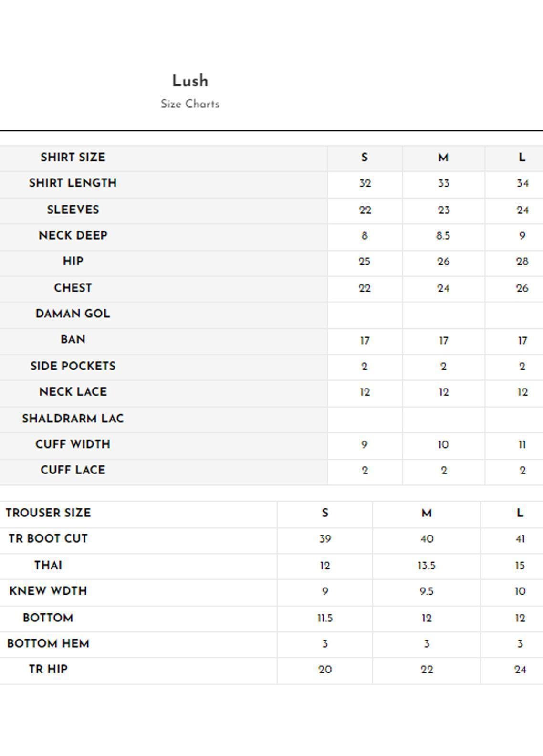Image resolution: width=543 pixels, height=756 pixels.
Task: Click the SHIRT LENGTH row label
Action: (73, 183)
